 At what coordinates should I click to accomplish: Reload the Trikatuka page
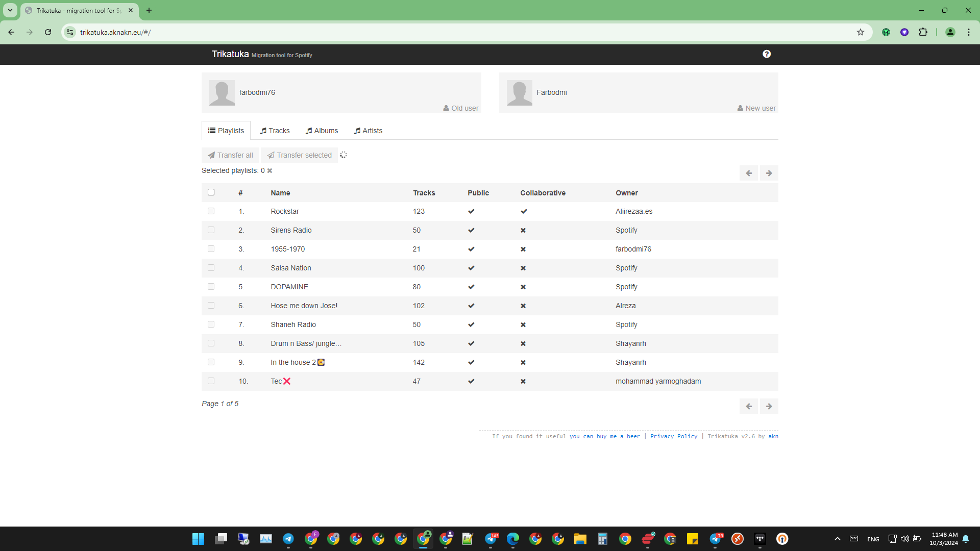click(x=48, y=32)
